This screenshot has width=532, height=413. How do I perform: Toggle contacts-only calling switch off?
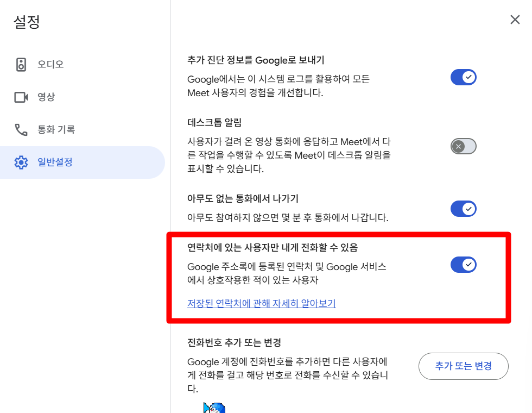click(463, 265)
